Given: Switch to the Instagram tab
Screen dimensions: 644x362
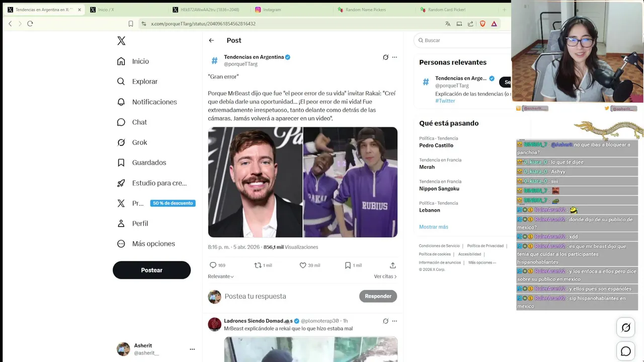Looking at the screenshot, I should tap(291, 10).
